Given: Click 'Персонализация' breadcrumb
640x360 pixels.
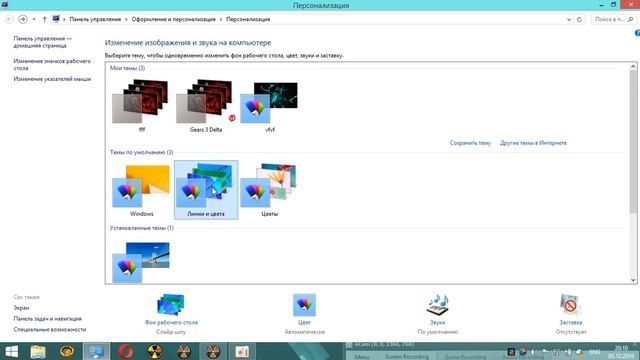Looking at the screenshot, I should click(x=248, y=19).
